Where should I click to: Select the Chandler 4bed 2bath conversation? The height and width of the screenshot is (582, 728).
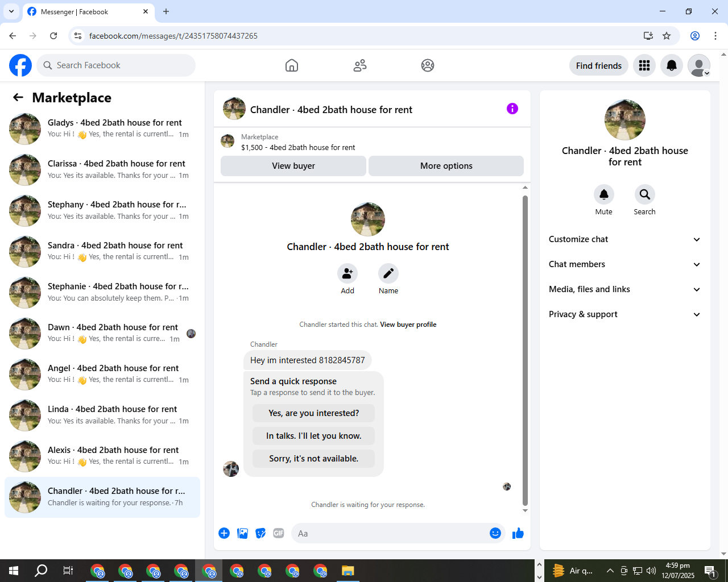point(102,497)
